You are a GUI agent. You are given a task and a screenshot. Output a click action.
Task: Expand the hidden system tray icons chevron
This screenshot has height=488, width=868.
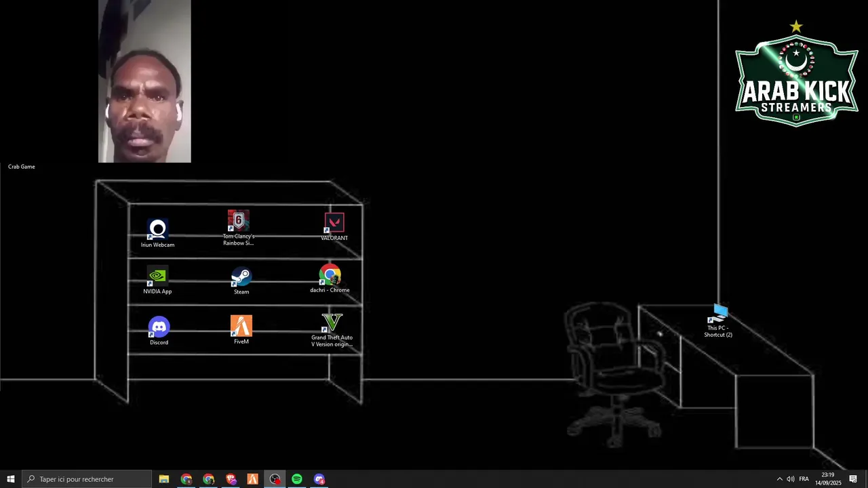pyautogui.click(x=779, y=479)
